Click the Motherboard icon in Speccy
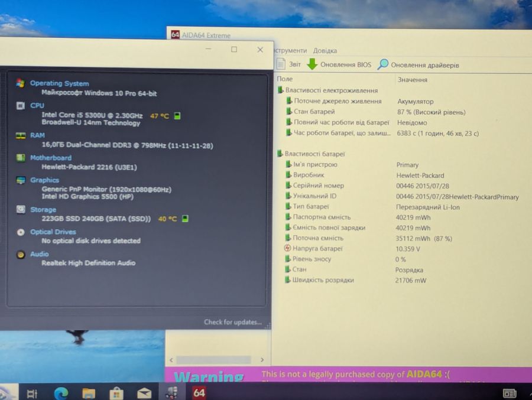The image size is (532, 400). [20, 158]
